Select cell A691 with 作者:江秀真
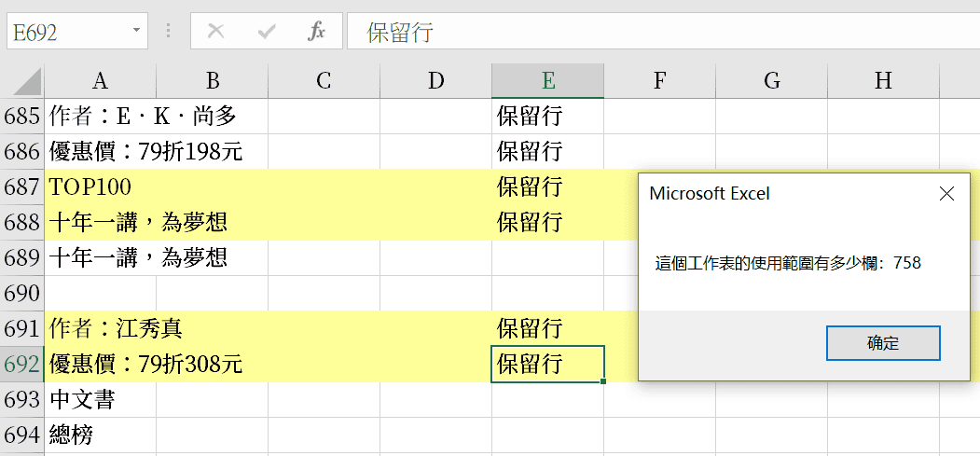The height and width of the screenshot is (456, 980). pos(100,328)
